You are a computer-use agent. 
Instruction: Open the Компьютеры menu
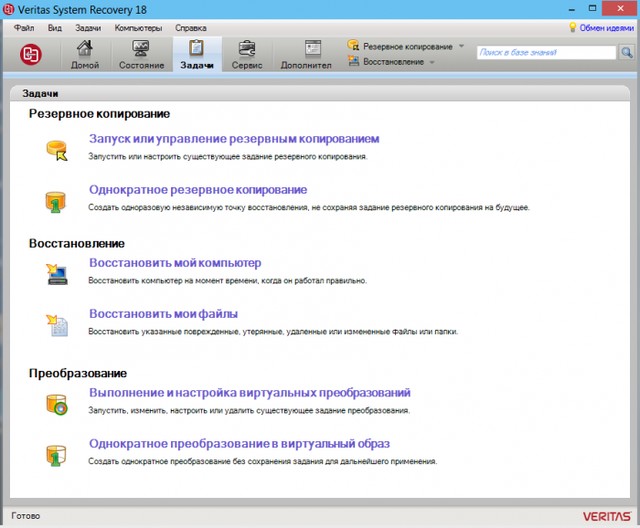point(138,28)
